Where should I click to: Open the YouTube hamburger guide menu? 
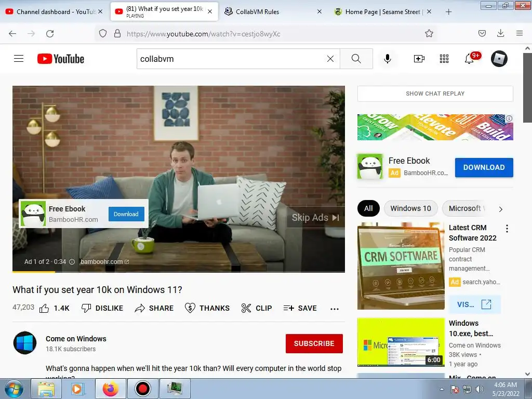[19, 59]
